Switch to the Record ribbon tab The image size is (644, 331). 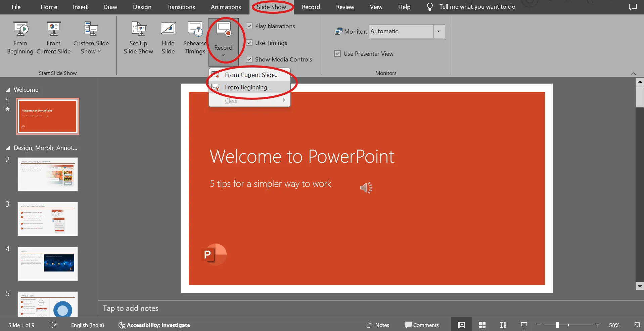click(x=311, y=7)
